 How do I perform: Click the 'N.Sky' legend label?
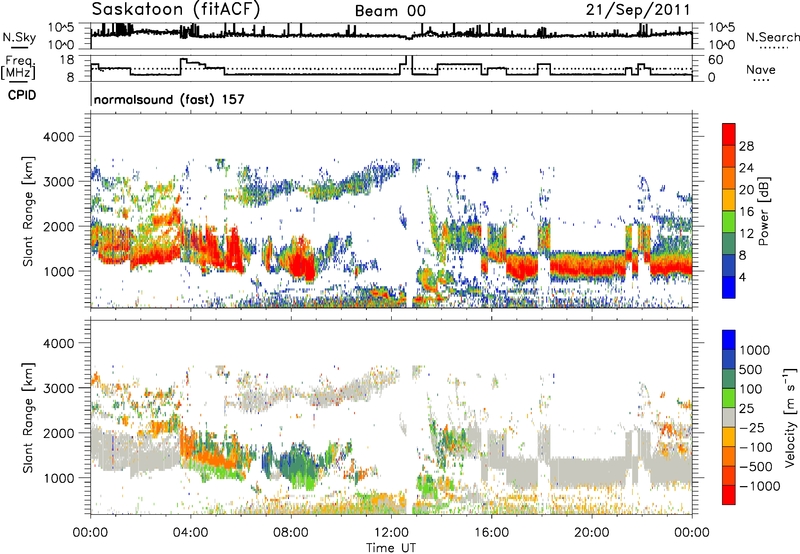pyautogui.click(x=19, y=37)
